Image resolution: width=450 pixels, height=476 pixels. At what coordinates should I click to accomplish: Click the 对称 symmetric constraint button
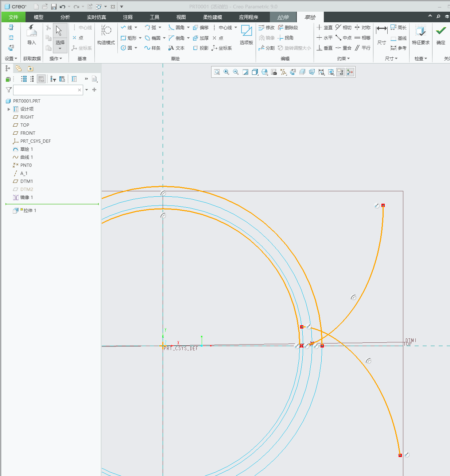pyautogui.click(x=362, y=27)
